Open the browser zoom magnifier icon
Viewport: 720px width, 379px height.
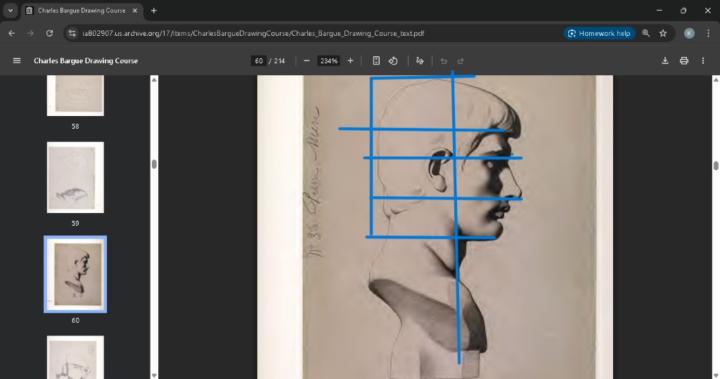pos(646,33)
